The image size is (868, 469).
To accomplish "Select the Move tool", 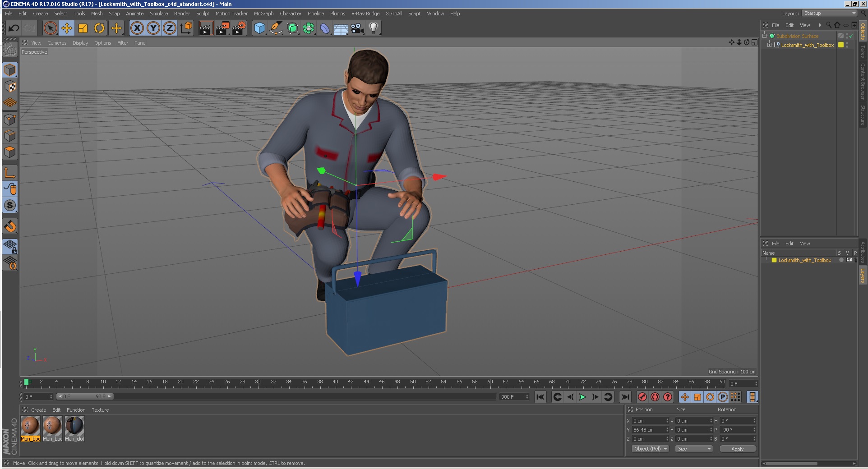I will click(x=67, y=28).
